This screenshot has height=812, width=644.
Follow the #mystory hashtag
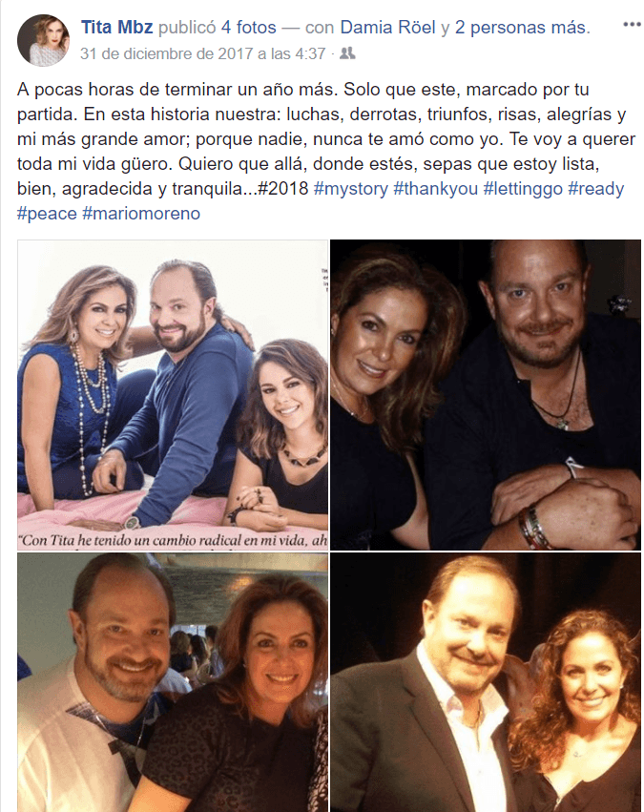pos(350,189)
